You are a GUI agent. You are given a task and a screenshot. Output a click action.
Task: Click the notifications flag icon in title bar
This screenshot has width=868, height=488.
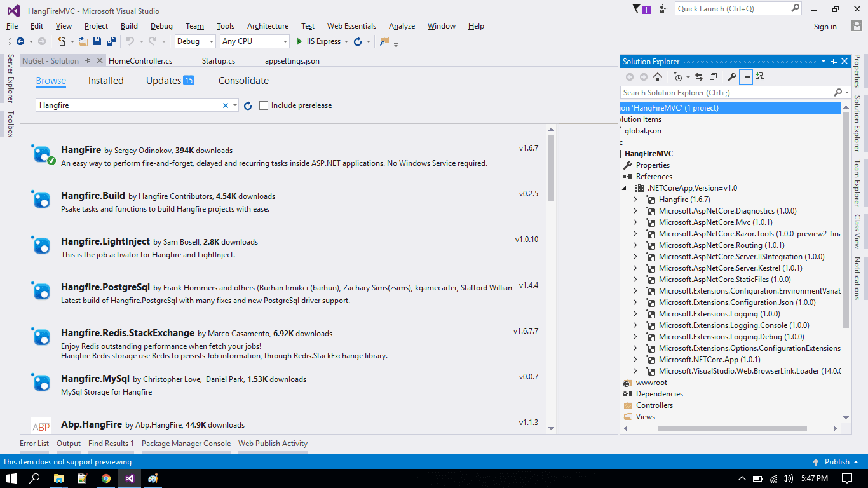637,9
